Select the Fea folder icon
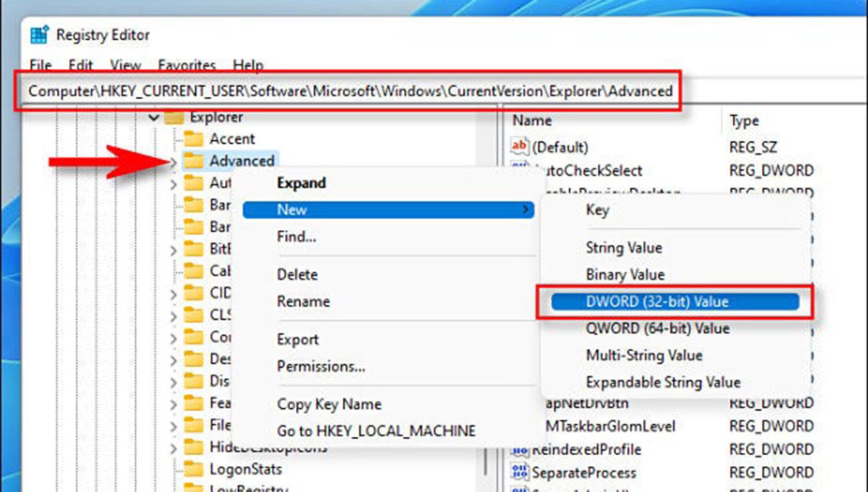This screenshot has height=492, width=868. pyautogui.click(x=194, y=403)
